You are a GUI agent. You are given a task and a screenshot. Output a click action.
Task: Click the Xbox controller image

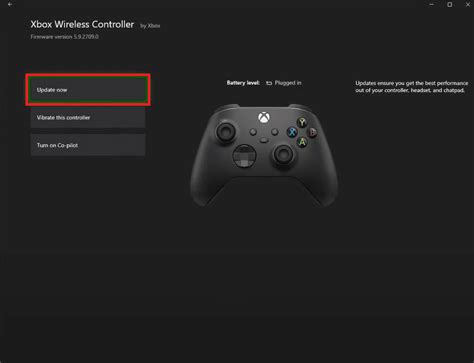(264, 155)
